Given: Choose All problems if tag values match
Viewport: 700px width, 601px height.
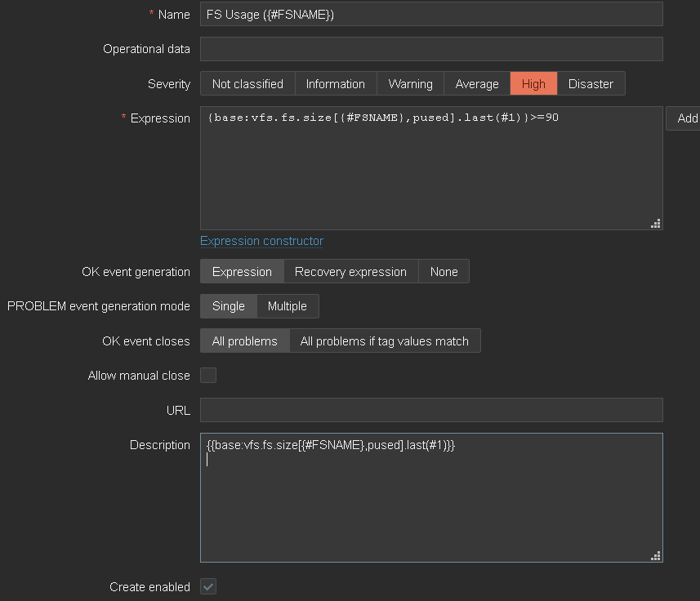Looking at the screenshot, I should coord(385,341).
